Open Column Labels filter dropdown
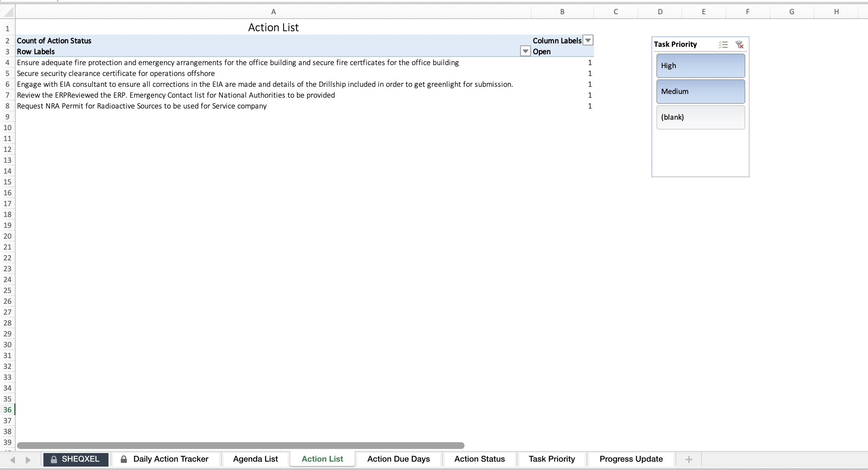 588,40
